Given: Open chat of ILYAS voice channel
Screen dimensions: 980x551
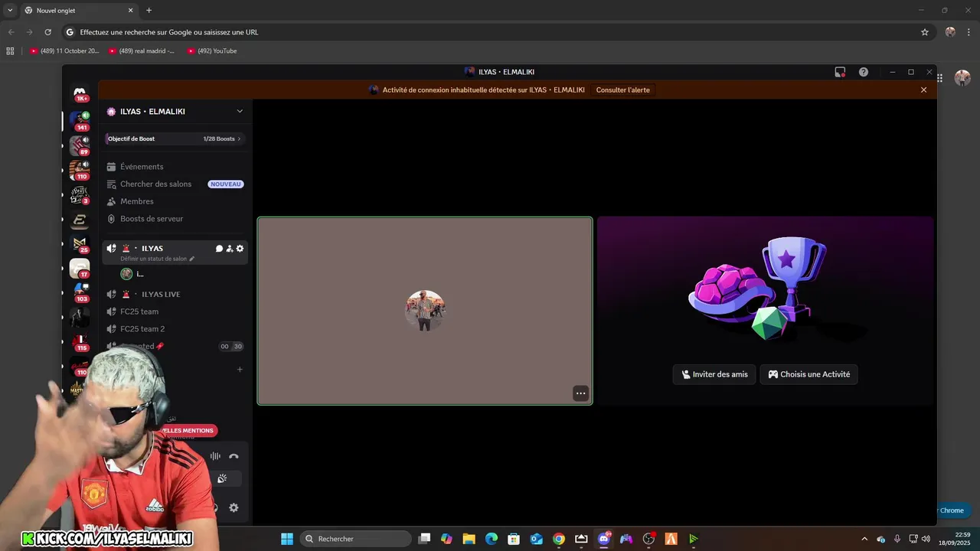Looking at the screenshot, I should click(219, 249).
